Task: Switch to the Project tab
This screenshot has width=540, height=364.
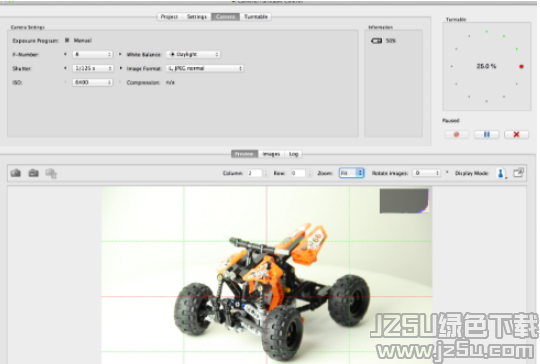Action: click(x=169, y=17)
